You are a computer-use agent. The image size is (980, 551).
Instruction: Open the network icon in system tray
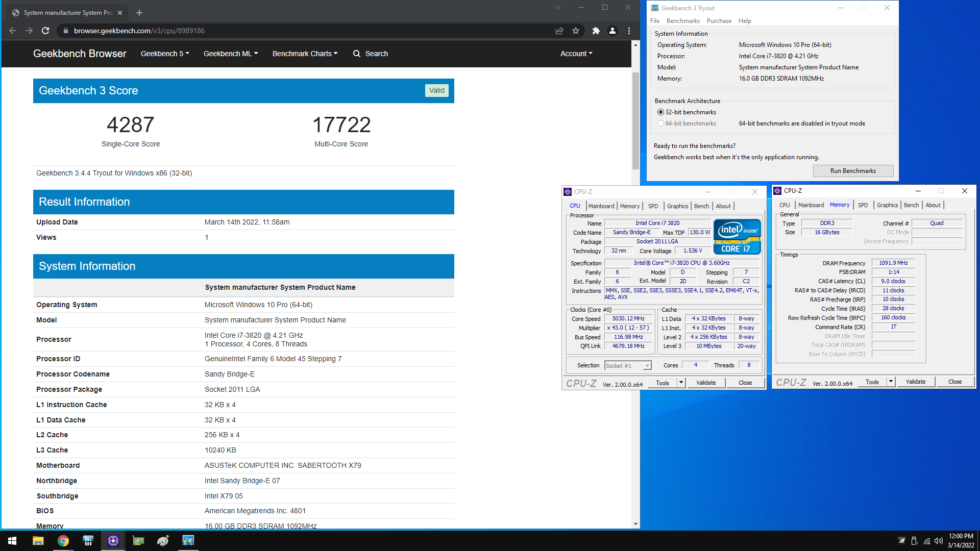click(927, 541)
